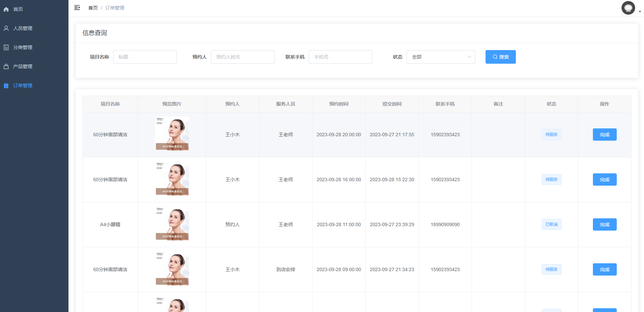Screen dimensions: 644x312
Task: Focus the 项目名称 input field
Action: [x=145, y=57]
